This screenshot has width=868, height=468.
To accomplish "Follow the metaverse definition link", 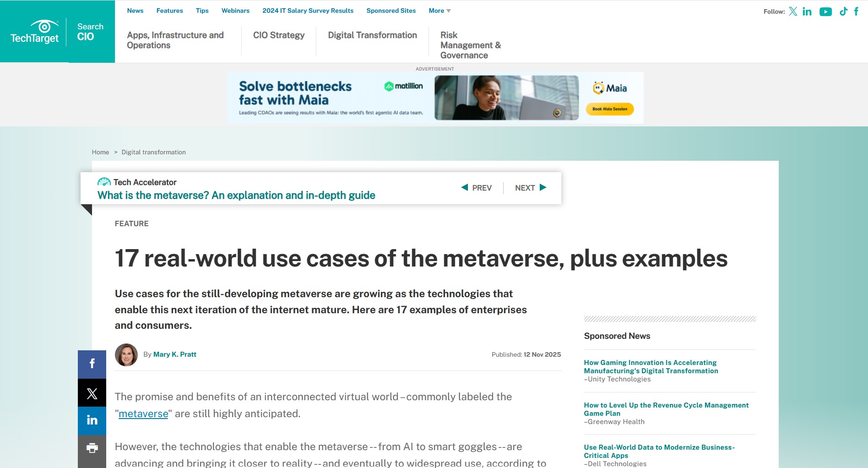I will [143, 414].
